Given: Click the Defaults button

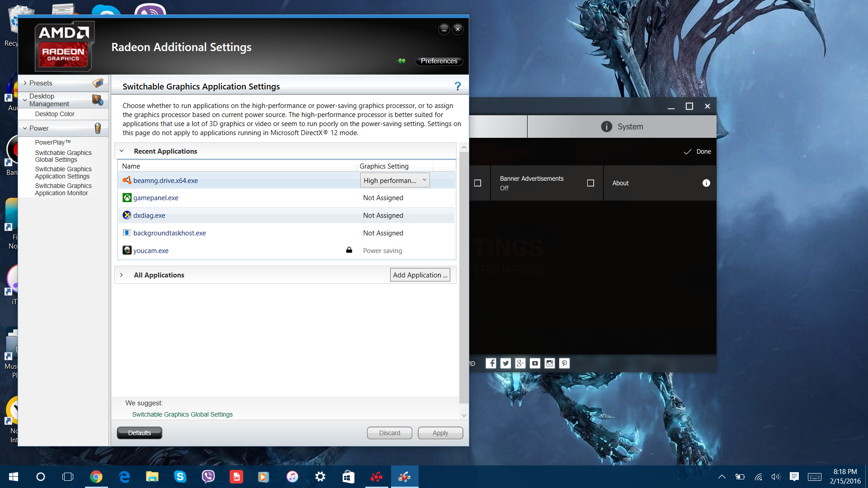Looking at the screenshot, I should (x=139, y=433).
